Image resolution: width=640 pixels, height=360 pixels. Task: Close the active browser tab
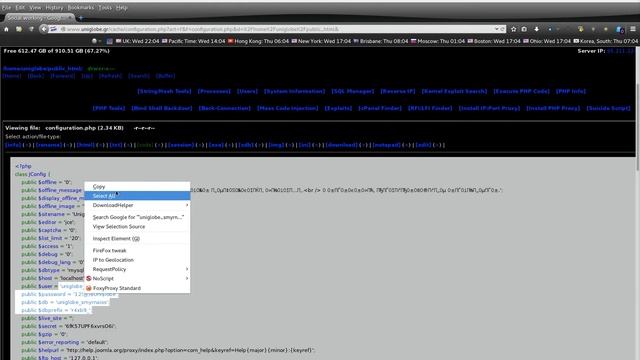click(x=70, y=18)
